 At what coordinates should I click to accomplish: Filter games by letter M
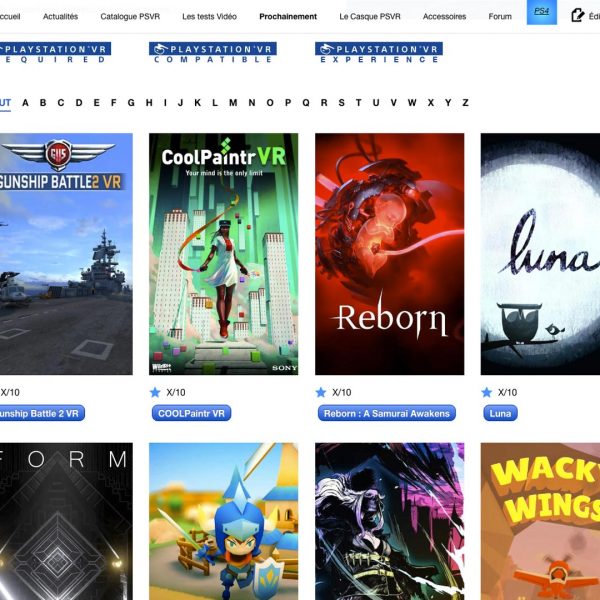[x=233, y=103]
